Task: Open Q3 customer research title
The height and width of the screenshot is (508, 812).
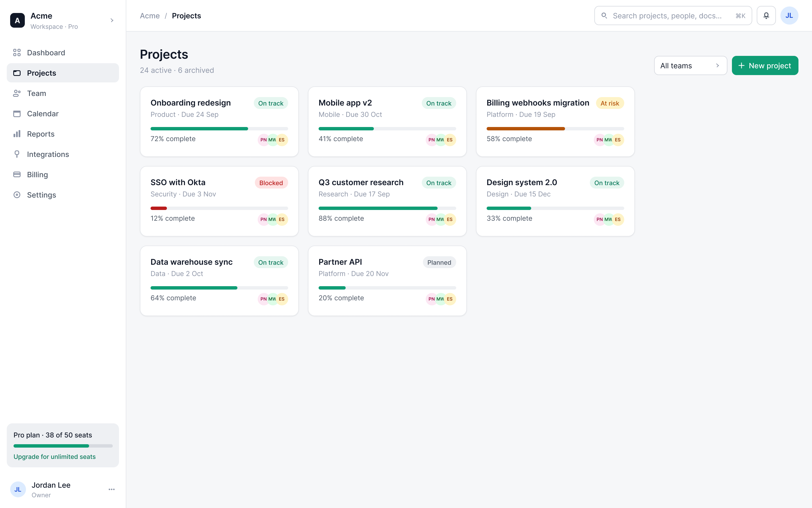Action: coord(361,182)
